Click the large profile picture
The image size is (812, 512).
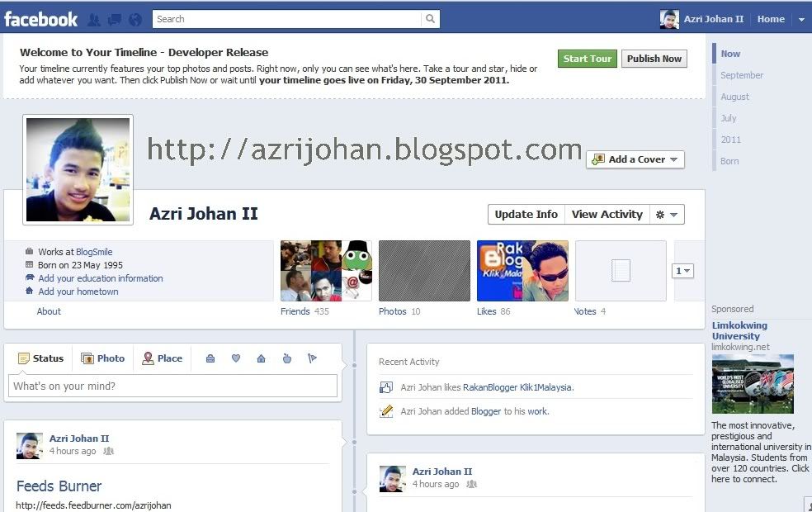(x=78, y=169)
